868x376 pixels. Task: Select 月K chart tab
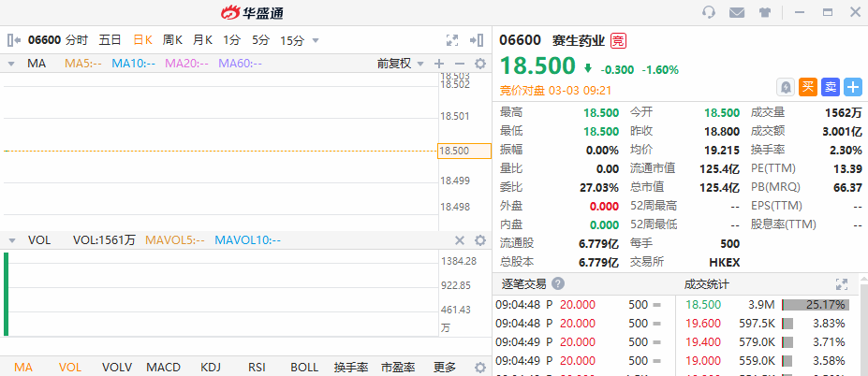202,40
